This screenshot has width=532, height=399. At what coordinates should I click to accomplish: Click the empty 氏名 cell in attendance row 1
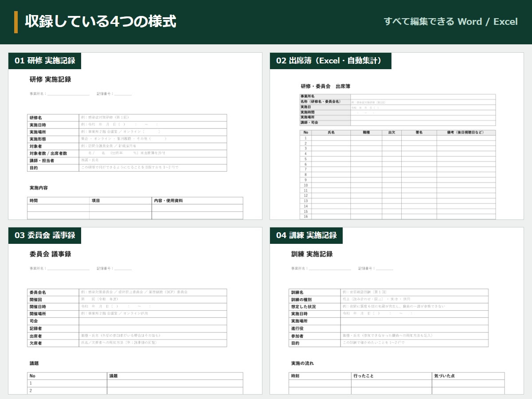click(331, 138)
